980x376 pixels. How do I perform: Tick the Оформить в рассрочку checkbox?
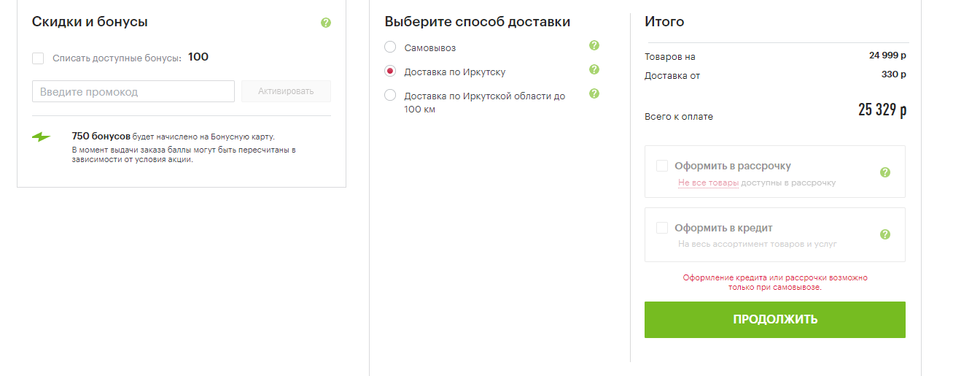[662, 166]
